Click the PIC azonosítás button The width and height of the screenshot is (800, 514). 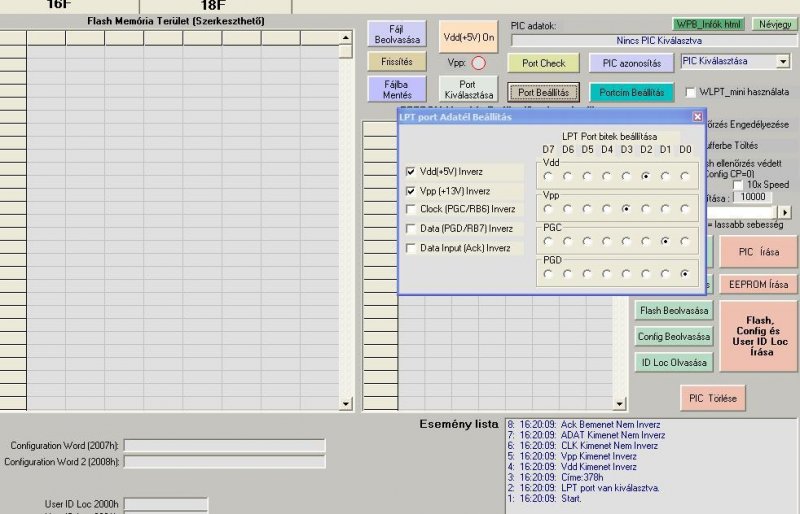[x=632, y=63]
